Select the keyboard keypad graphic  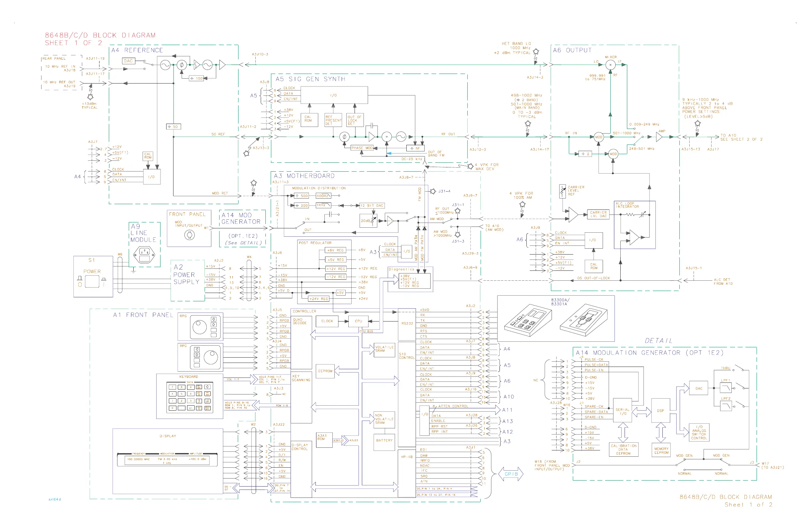(190, 397)
